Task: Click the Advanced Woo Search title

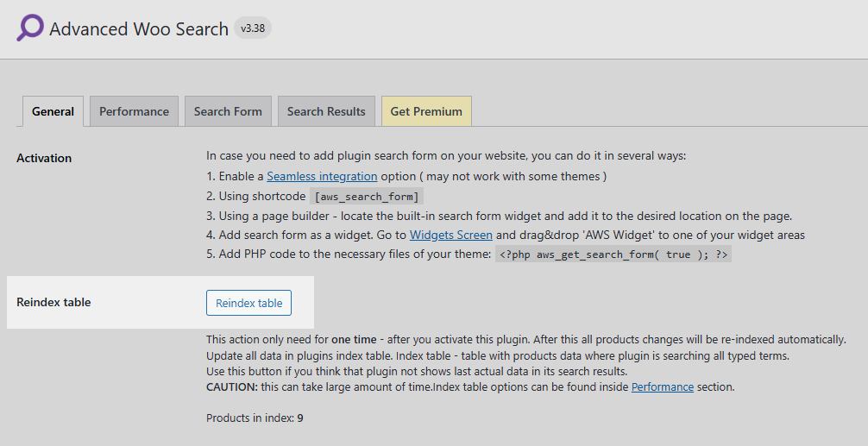Action: click(x=139, y=28)
